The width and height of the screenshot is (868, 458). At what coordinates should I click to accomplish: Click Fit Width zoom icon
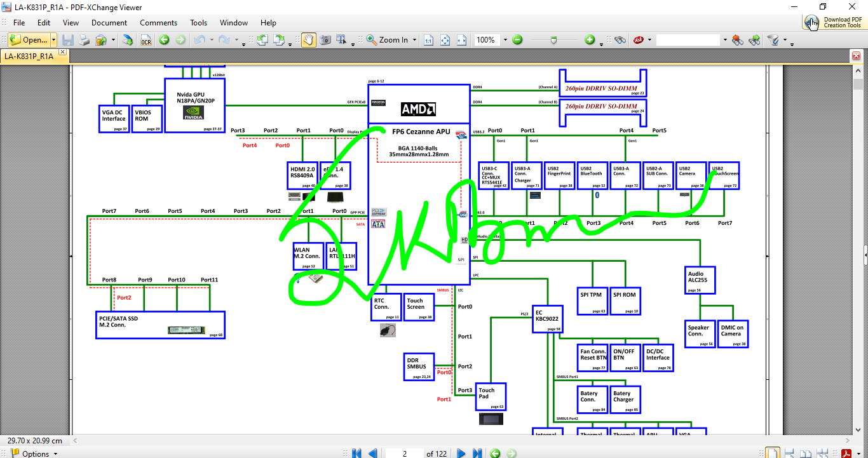(x=462, y=40)
